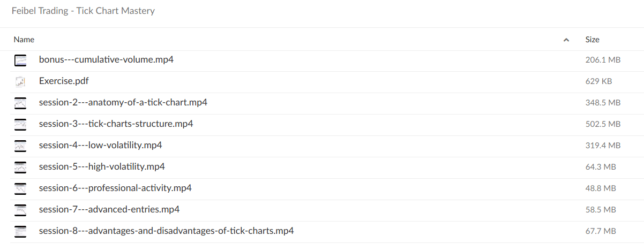The width and height of the screenshot is (644, 251).
Task: Sort files by Size column
Action: [x=592, y=40]
